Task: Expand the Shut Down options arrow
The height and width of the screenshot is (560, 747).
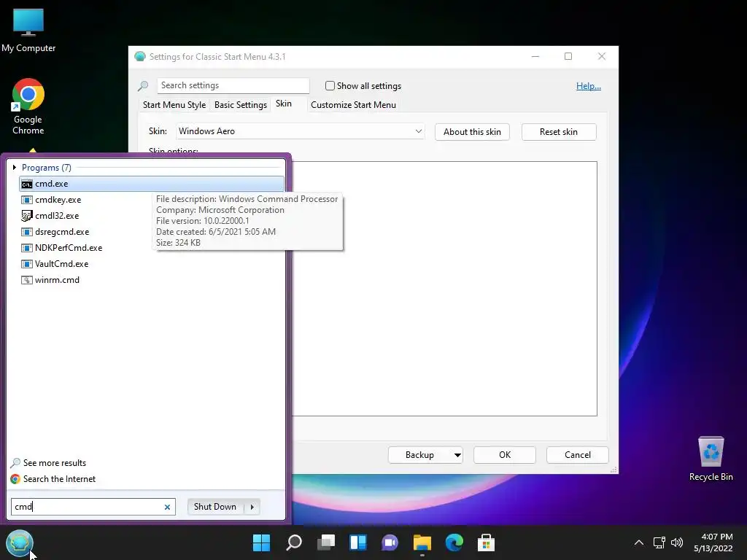Action: pos(252,507)
